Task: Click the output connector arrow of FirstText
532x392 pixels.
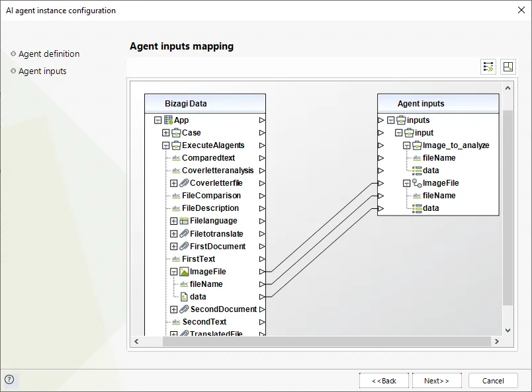Action: [262, 259]
